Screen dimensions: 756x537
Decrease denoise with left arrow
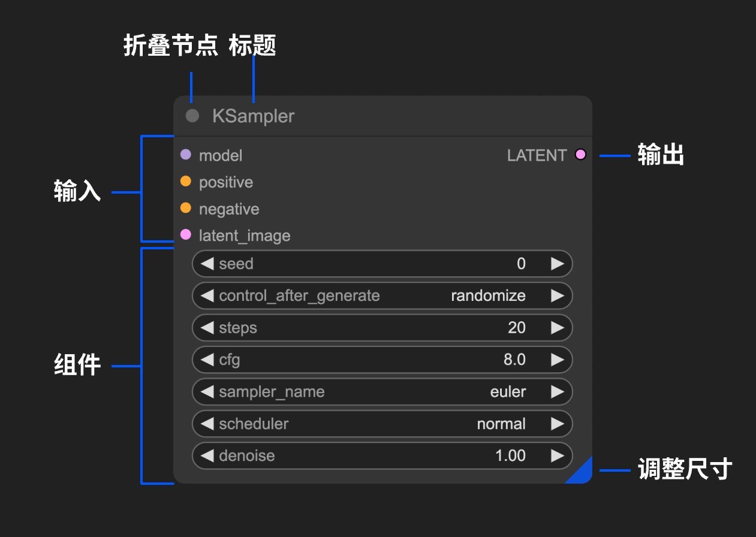coord(207,455)
